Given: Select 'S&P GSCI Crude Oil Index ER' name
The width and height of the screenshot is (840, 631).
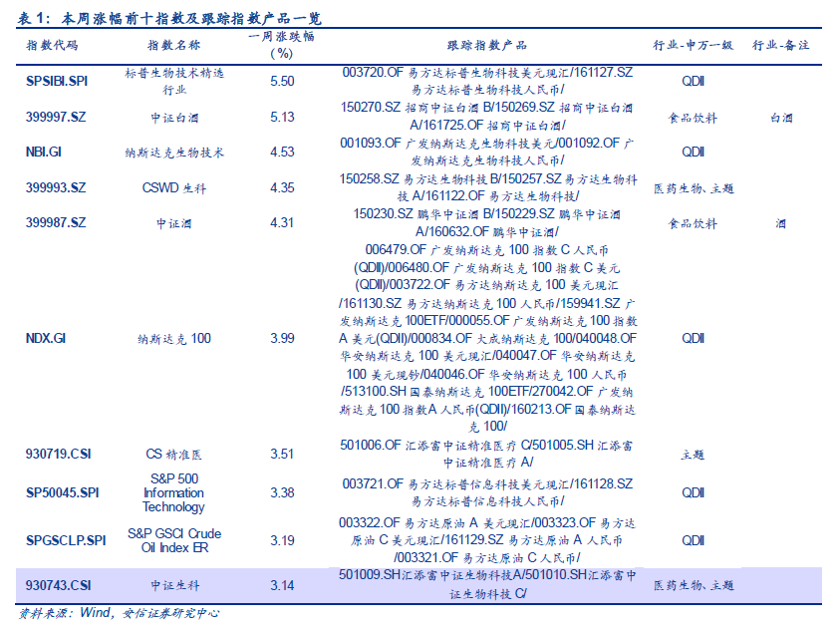Looking at the screenshot, I should [x=174, y=540].
